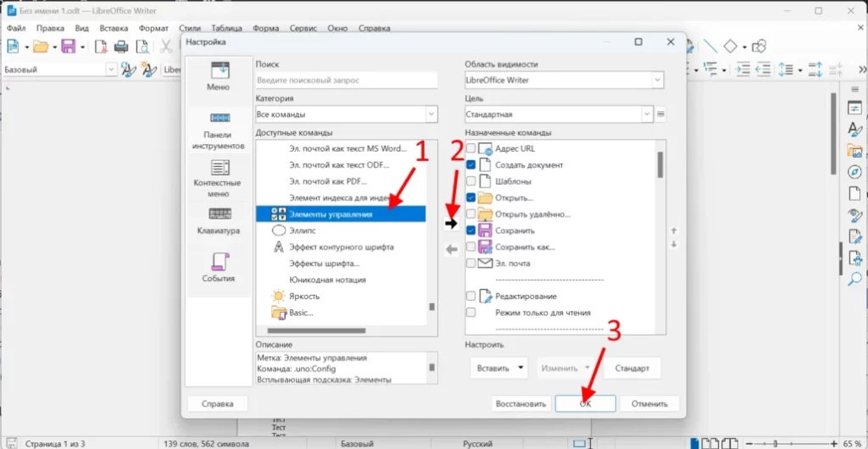Open the Файл menu
The height and width of the screenshot is (449, 868).
pos(16,28)
